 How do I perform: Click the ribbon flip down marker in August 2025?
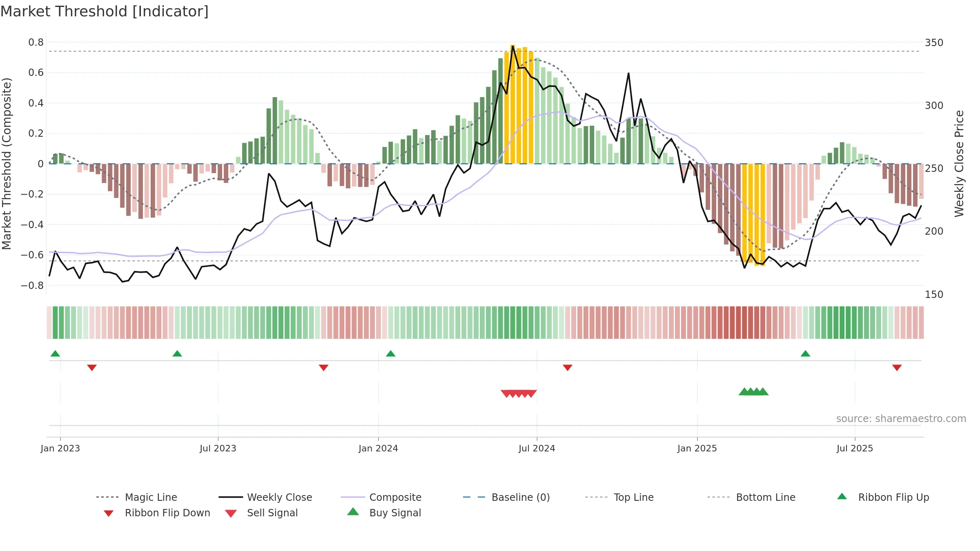point(897,368)
